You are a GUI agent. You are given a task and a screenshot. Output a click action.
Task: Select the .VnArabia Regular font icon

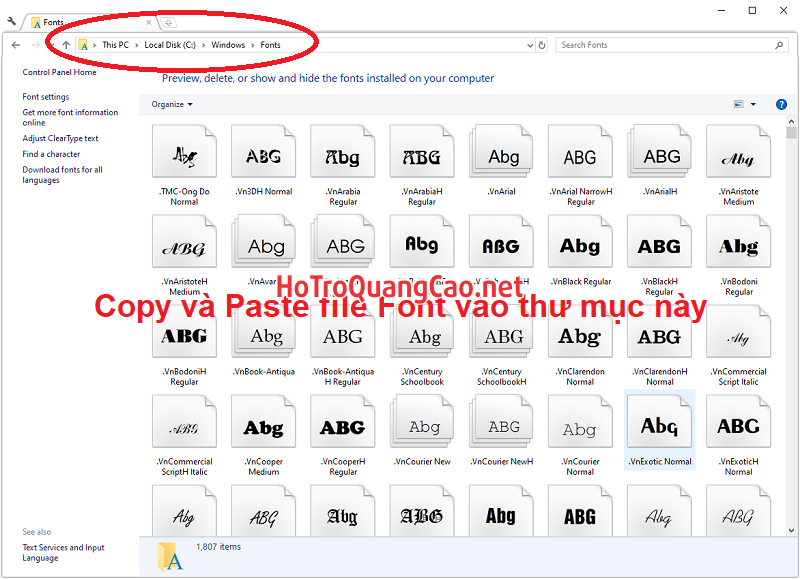pos(342,157)
